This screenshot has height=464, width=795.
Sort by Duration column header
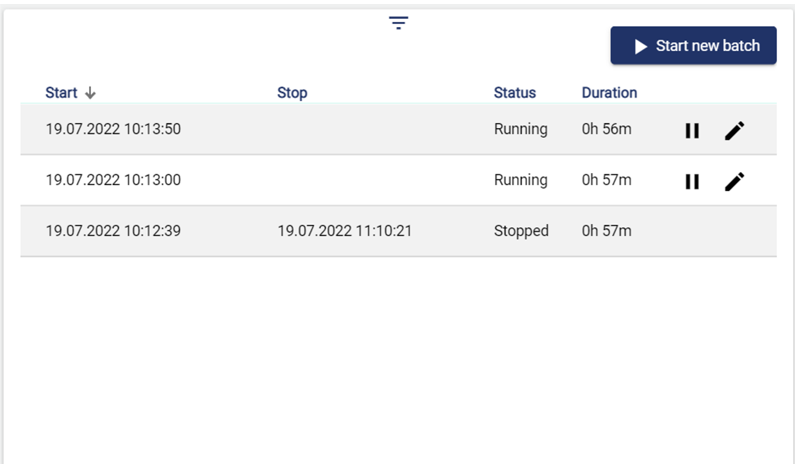click(x=609, y=93)
